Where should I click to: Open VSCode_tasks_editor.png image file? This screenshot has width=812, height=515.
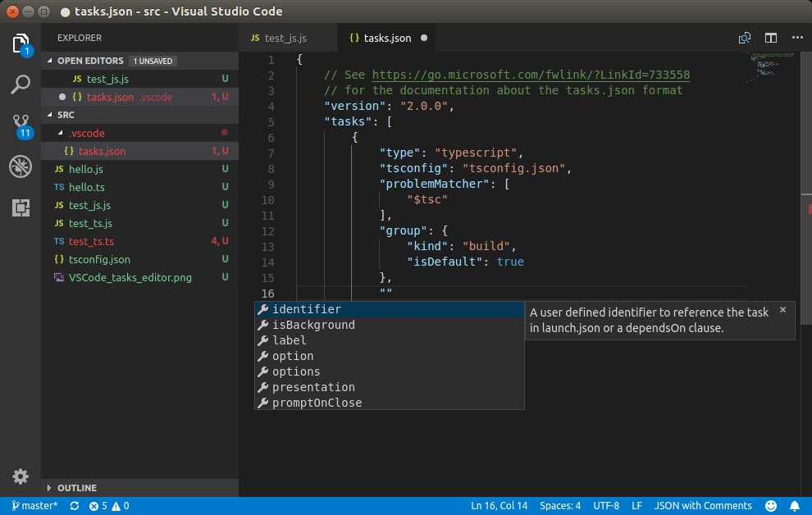coord(139,278)
